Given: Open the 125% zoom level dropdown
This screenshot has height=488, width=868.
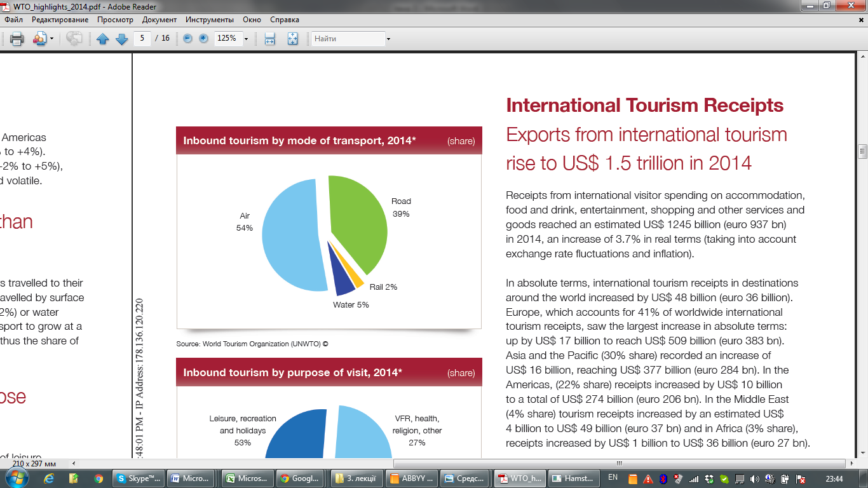Looking at the screenshot, I should pos(246,39).
